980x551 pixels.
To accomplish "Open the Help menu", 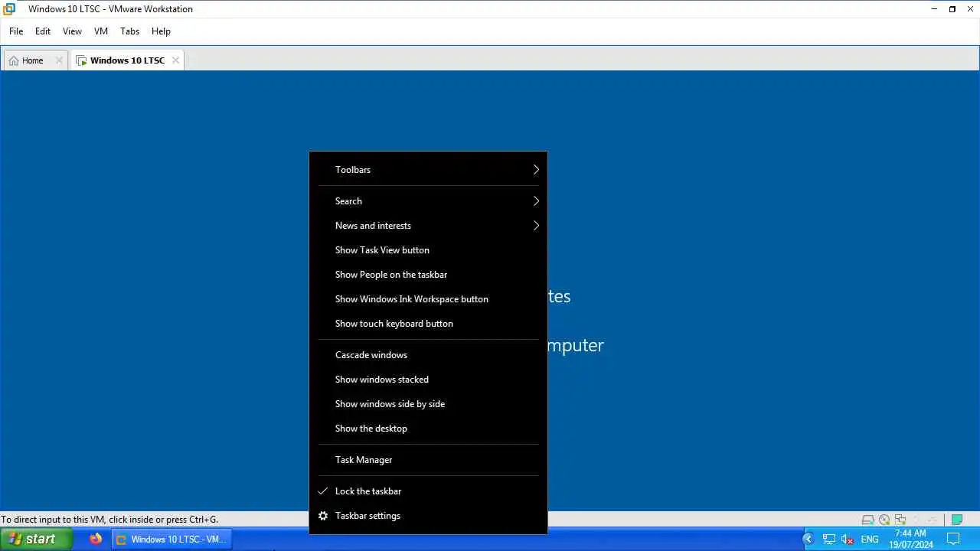I will (161, 31).
